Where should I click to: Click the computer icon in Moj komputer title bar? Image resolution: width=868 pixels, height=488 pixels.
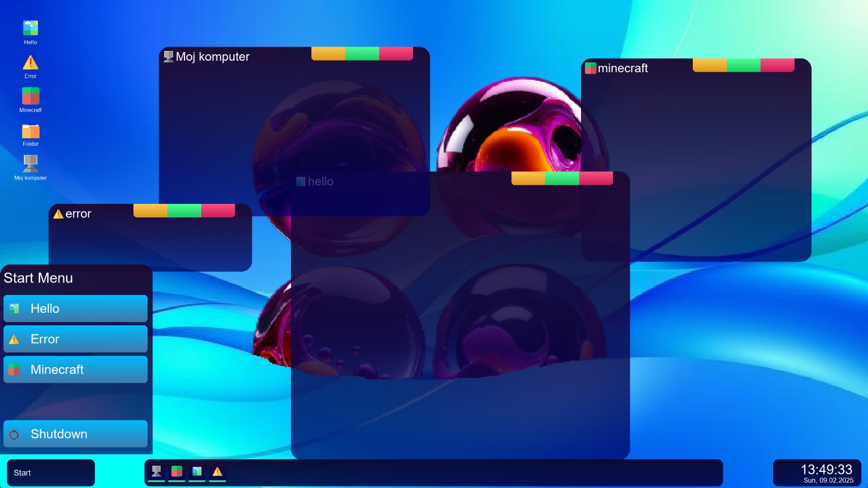click(169, 56)
